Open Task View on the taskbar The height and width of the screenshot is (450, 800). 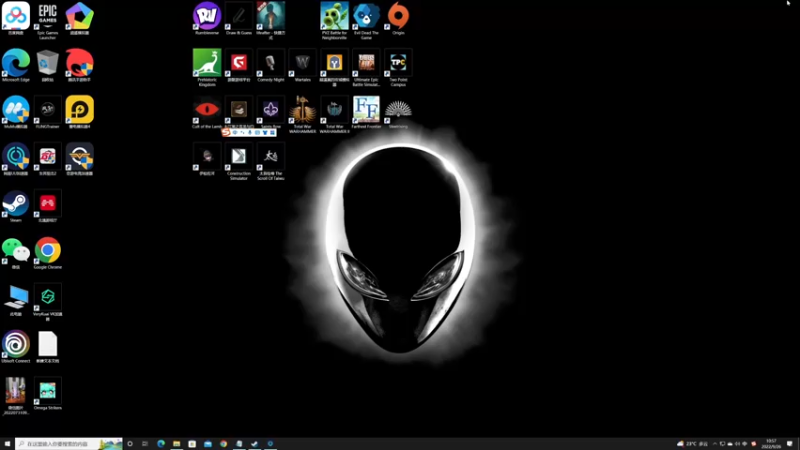click(145, 444)
